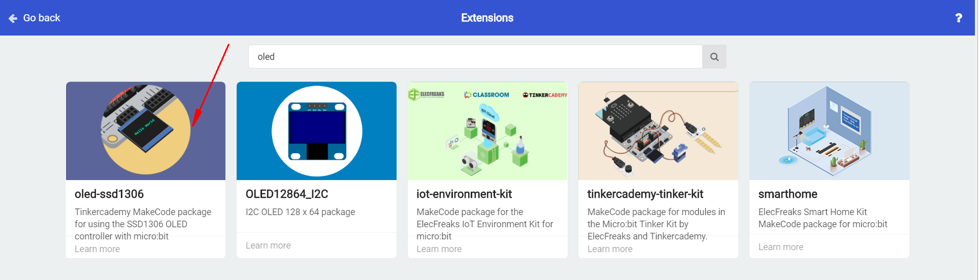Image resolution: width=980 pixels, height=280 pixels.
Task: Click the search magnifier button
Action: pos(714,57)
